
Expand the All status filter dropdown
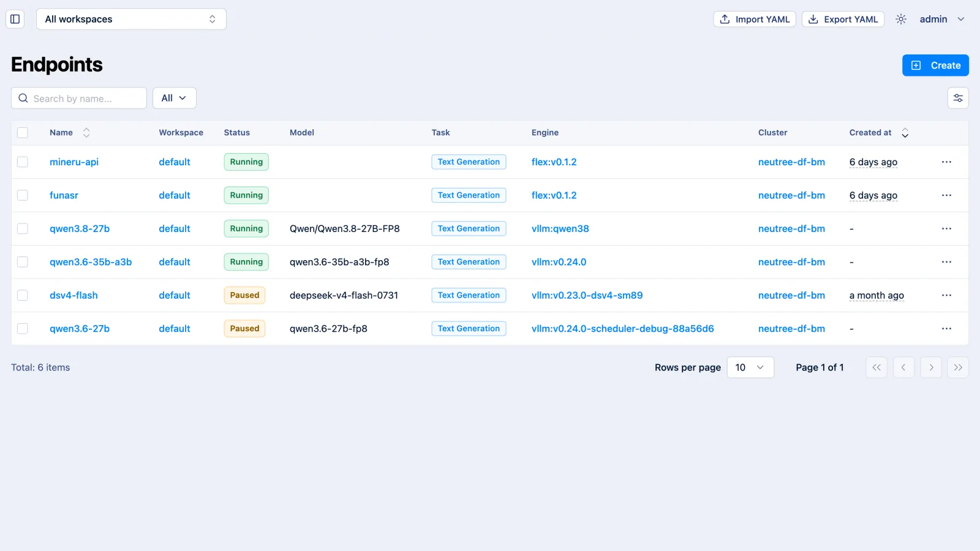point(174,98)
